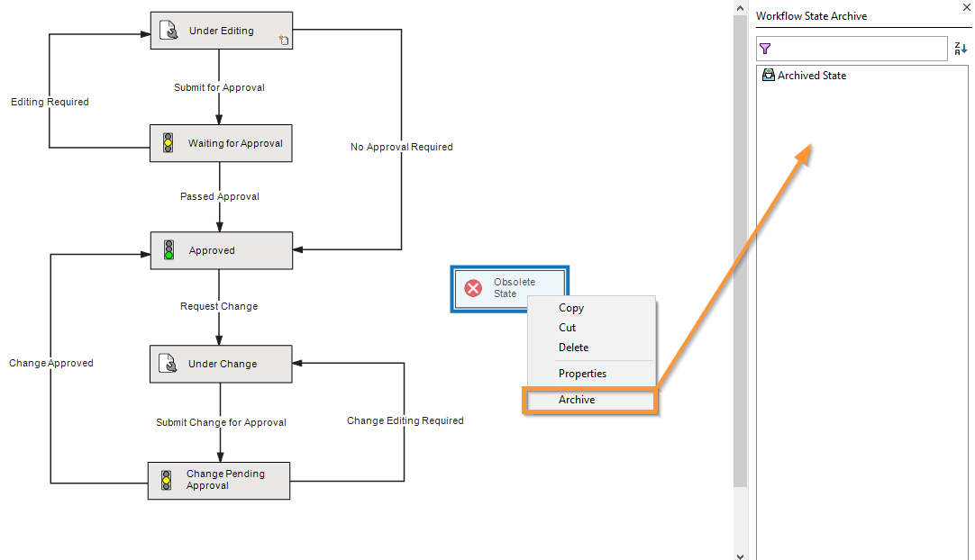Viewport: 975px width, 560px height.
Task: Select Delete from the context menu
Action: pyautogui.click(x=574, y=347)
